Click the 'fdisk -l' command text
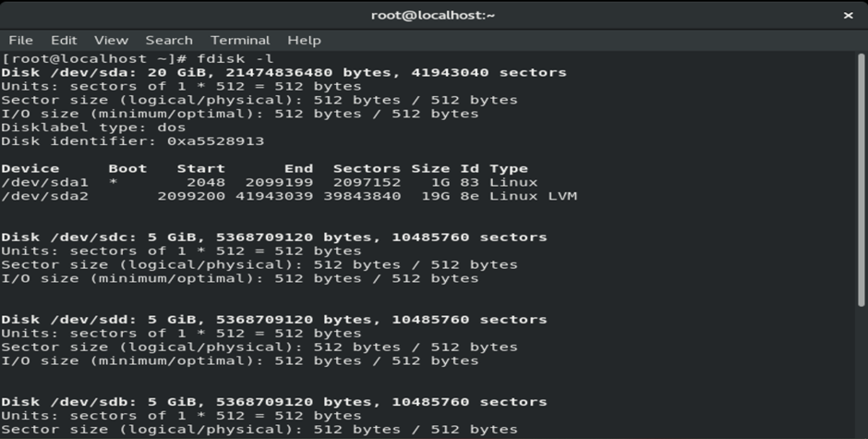 [235, 59]
